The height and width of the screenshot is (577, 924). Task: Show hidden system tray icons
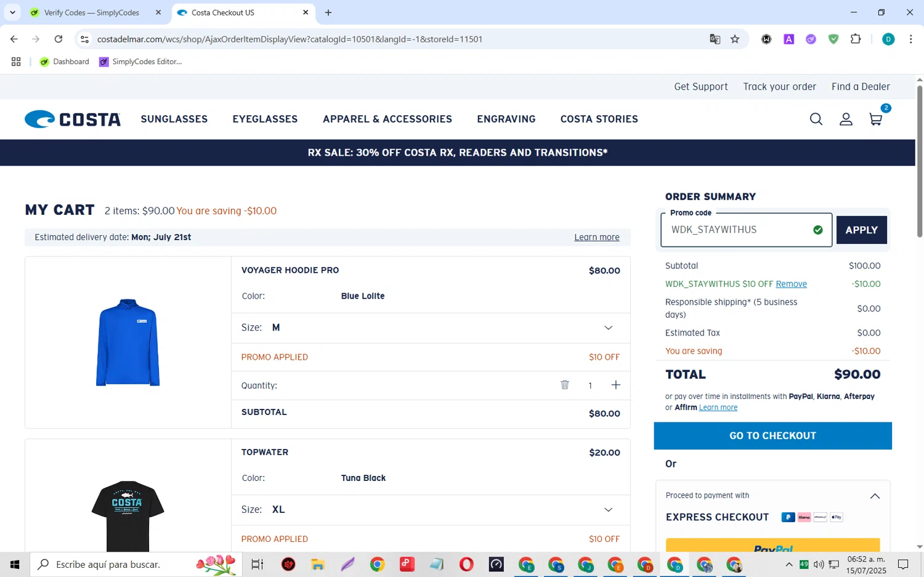(788, 564)
